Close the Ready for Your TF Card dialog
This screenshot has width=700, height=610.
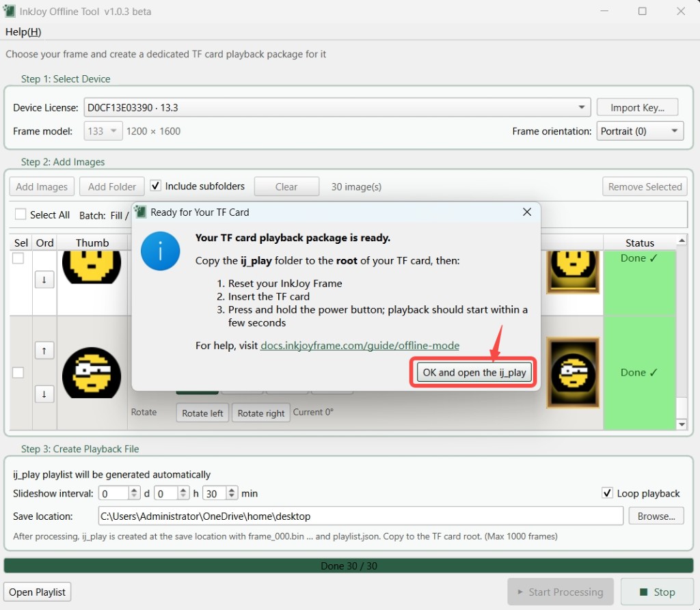(x=527, y=212)
